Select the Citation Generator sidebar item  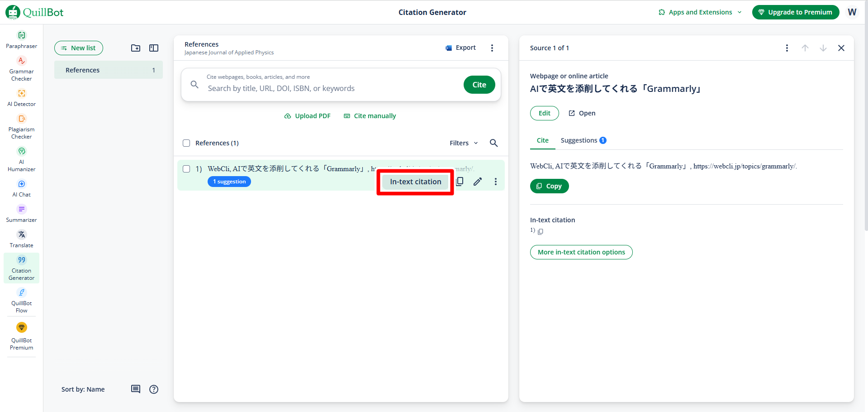click(x=21, y=268)
